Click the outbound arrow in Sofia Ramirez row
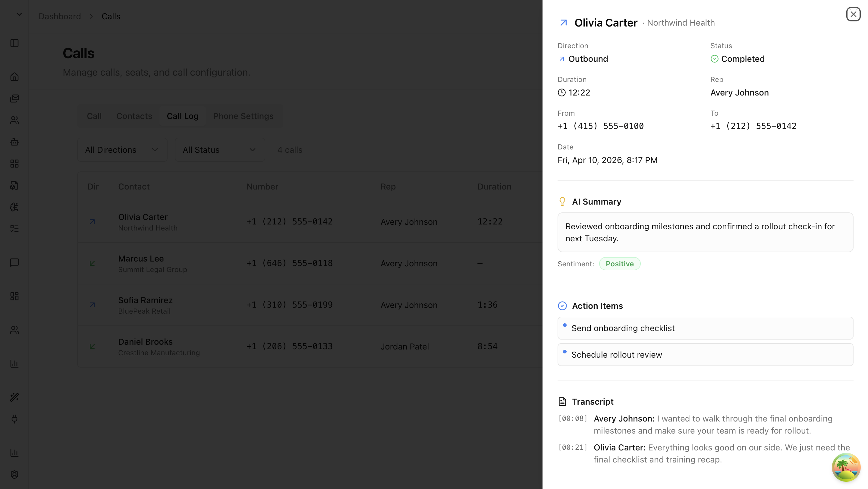 [92, 305]
